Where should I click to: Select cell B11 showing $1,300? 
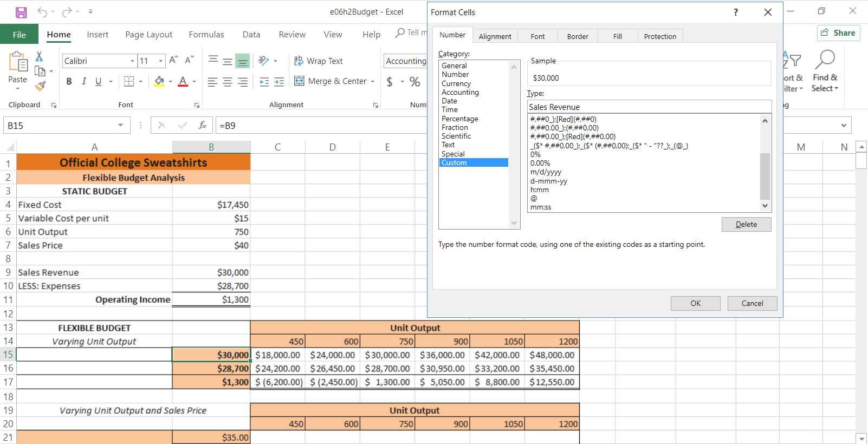tap(211, 299)
